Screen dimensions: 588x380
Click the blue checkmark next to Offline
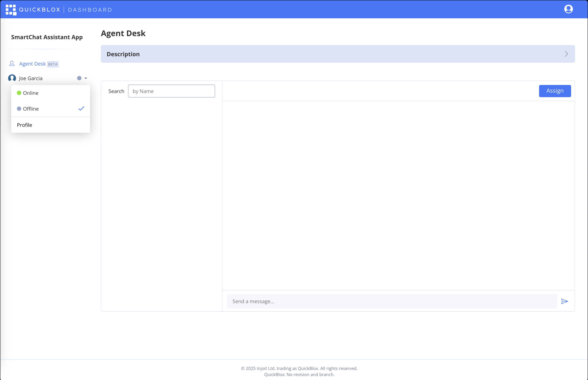pyautogui.click(x=81, y=109)
